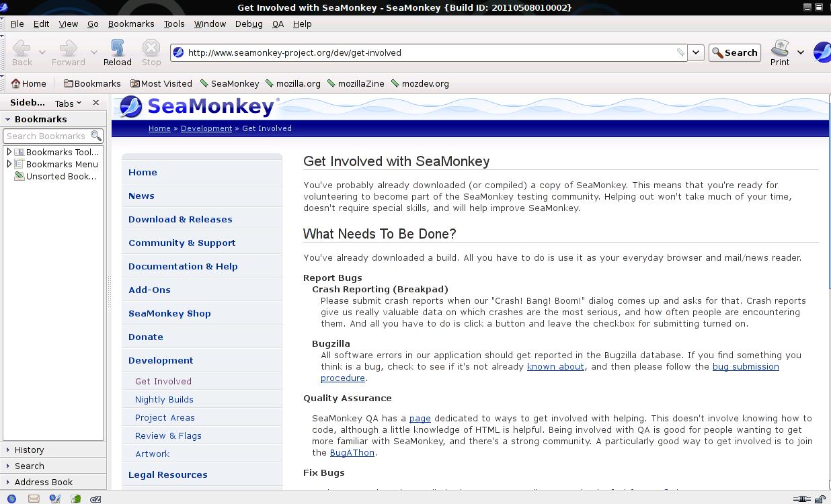Expand the Bookmarks Menu tree folder
The height and width of the screenshot is (504, 831).
coord(9,164)
